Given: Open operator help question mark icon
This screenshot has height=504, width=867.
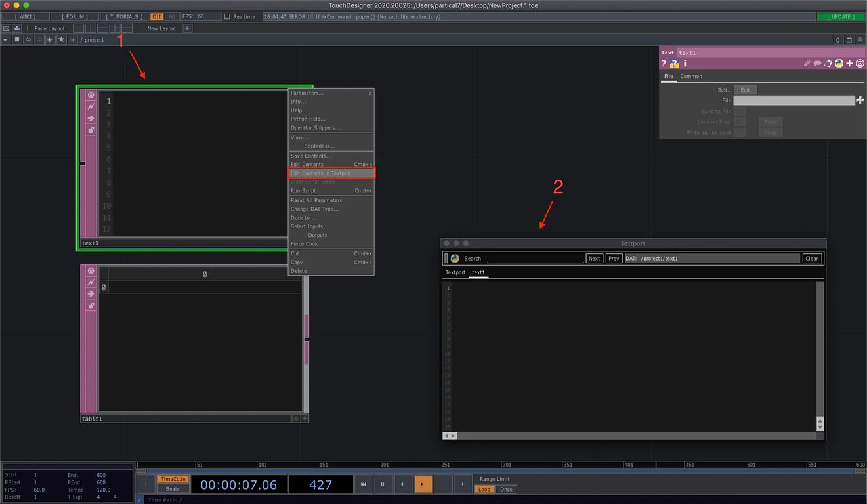Looking at the screenshot, I should tap(664, 64).
